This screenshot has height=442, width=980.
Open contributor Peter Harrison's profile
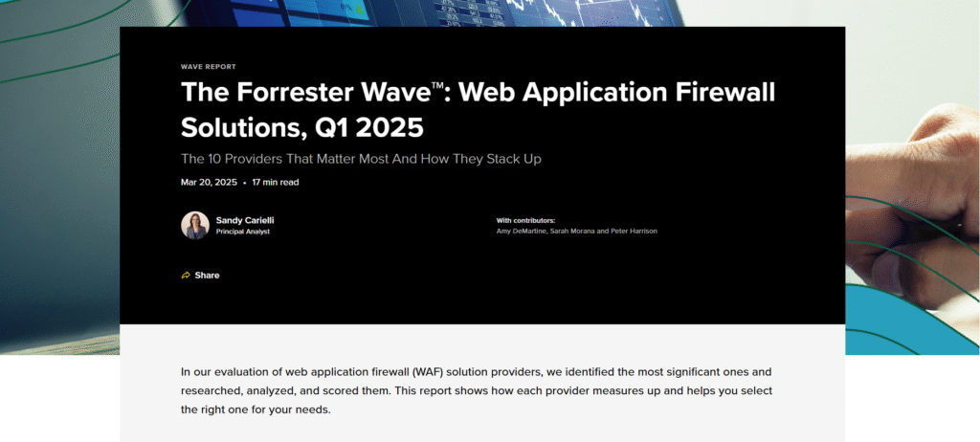tap(633, 231)
